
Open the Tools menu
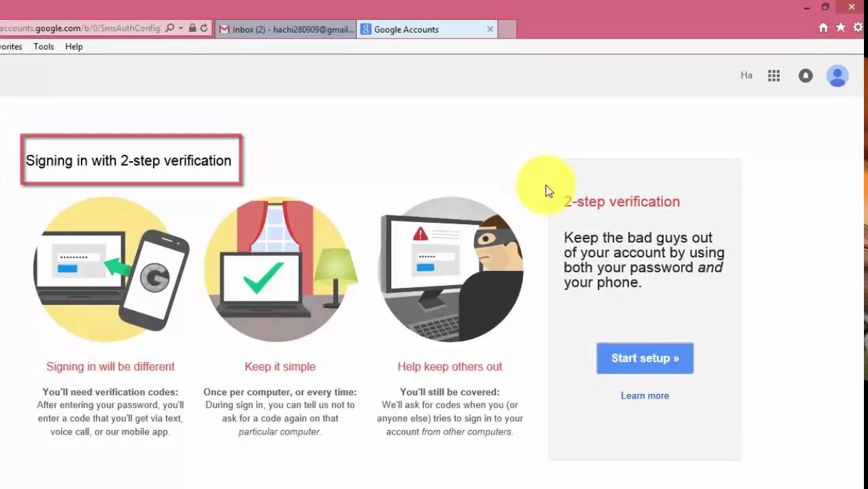click(43, 47)
